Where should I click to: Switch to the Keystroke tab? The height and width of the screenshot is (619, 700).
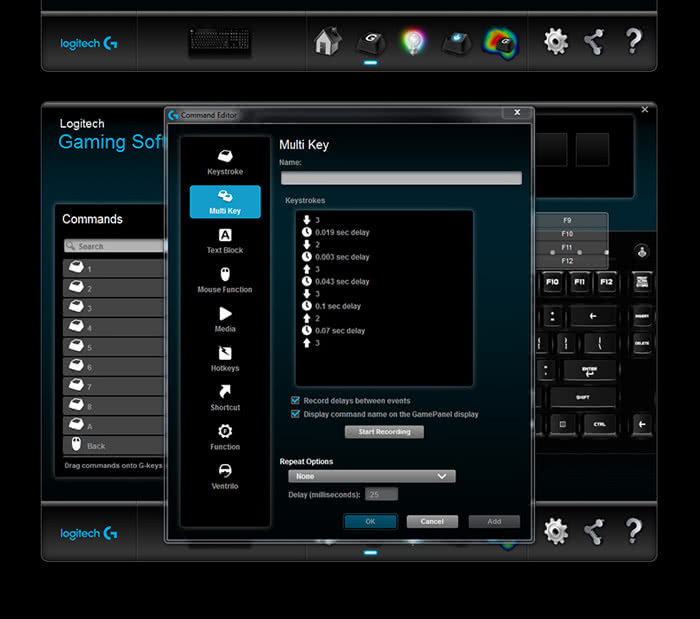(x=225, y=162)
